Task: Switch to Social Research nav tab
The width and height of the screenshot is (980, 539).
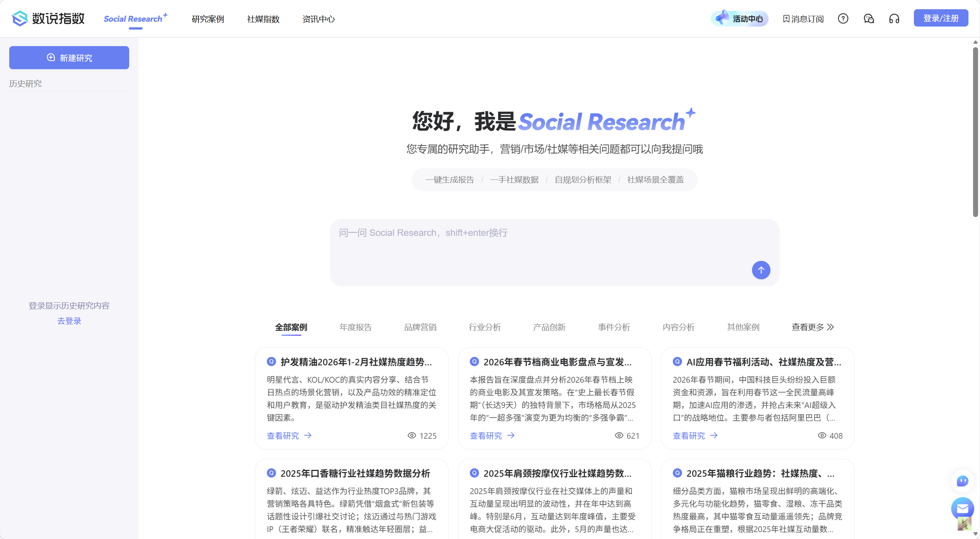Action: [135, 19]
